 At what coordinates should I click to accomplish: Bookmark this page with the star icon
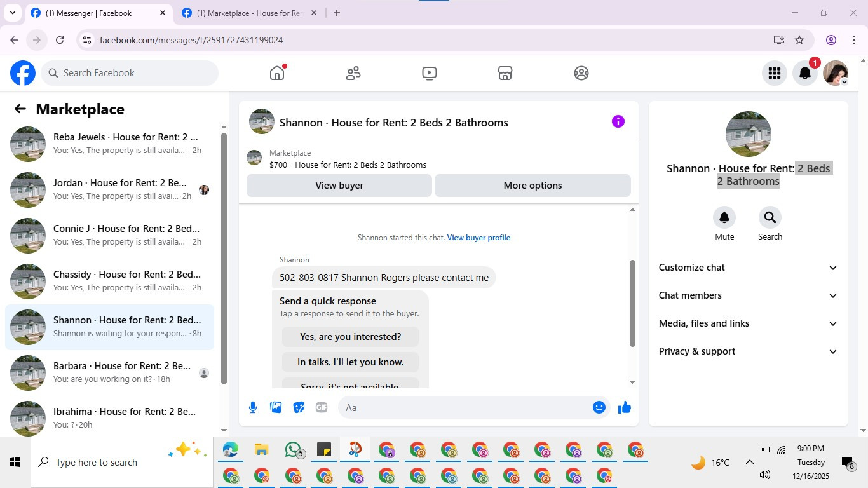click(x=799, y=40)
